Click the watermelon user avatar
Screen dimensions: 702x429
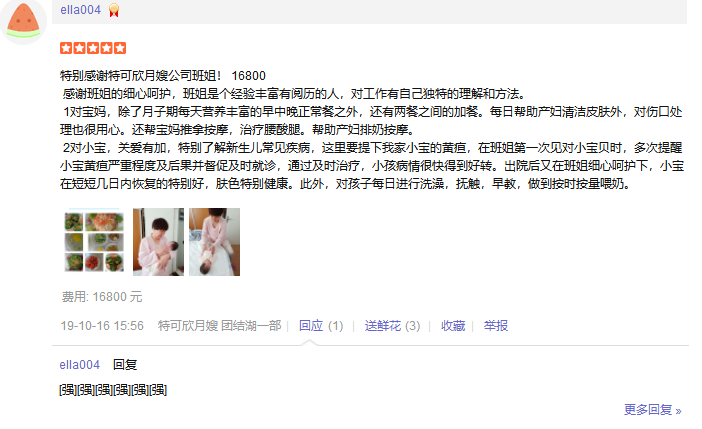click(23, 20)
